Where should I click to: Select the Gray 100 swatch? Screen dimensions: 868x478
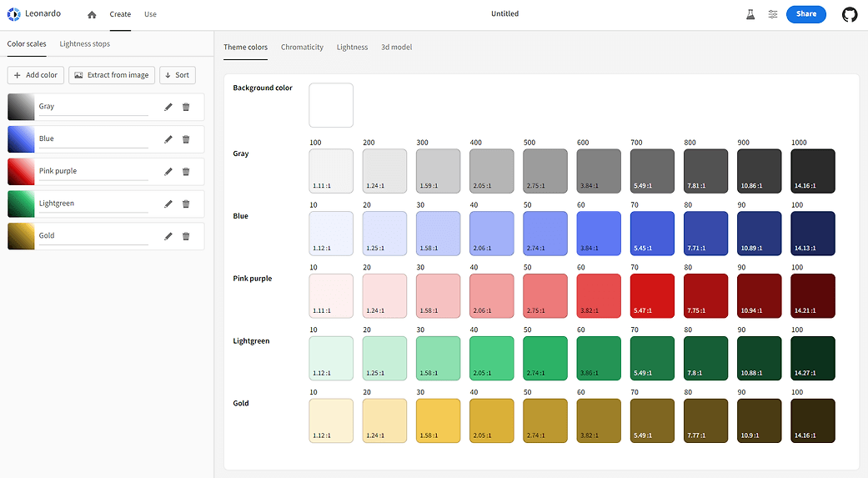[331, 171]
